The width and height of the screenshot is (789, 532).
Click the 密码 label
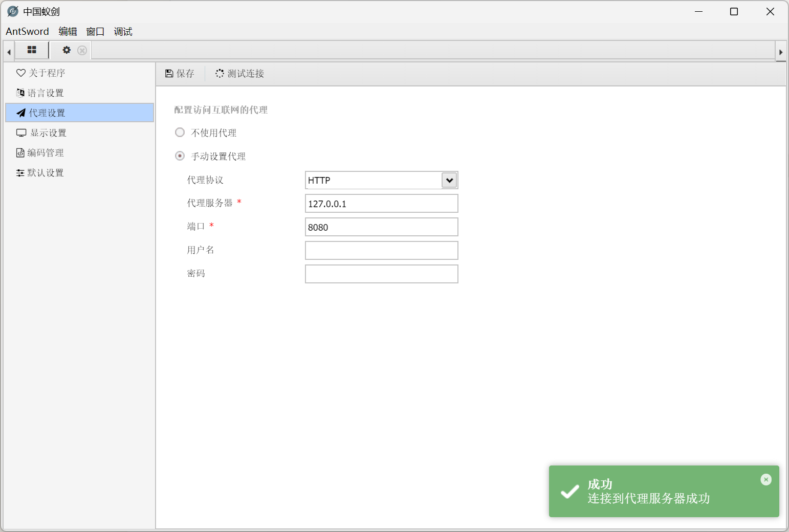coord(196,273)
